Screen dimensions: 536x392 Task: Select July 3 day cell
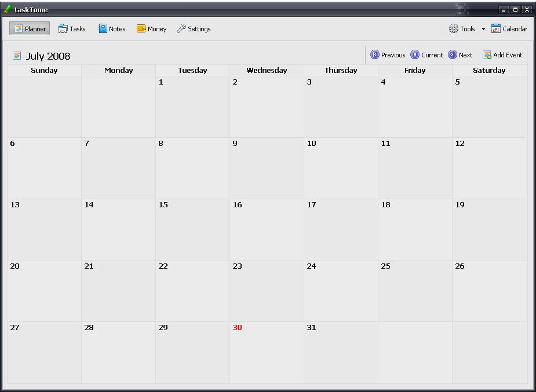point(341,107)
